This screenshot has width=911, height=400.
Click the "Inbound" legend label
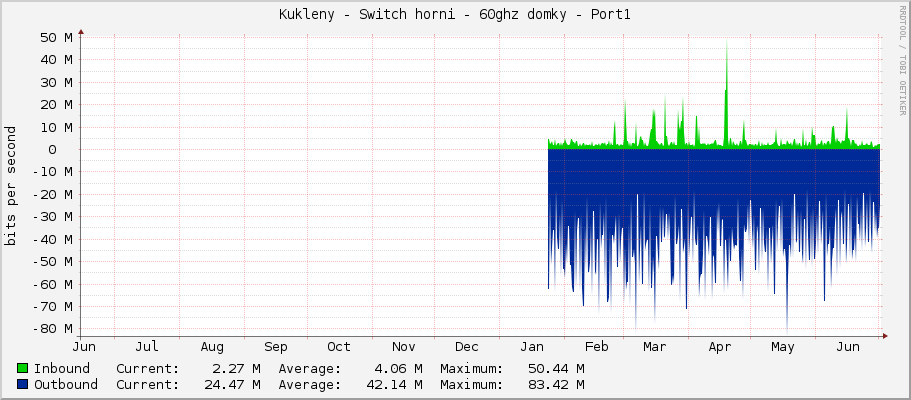coord(62,369)
